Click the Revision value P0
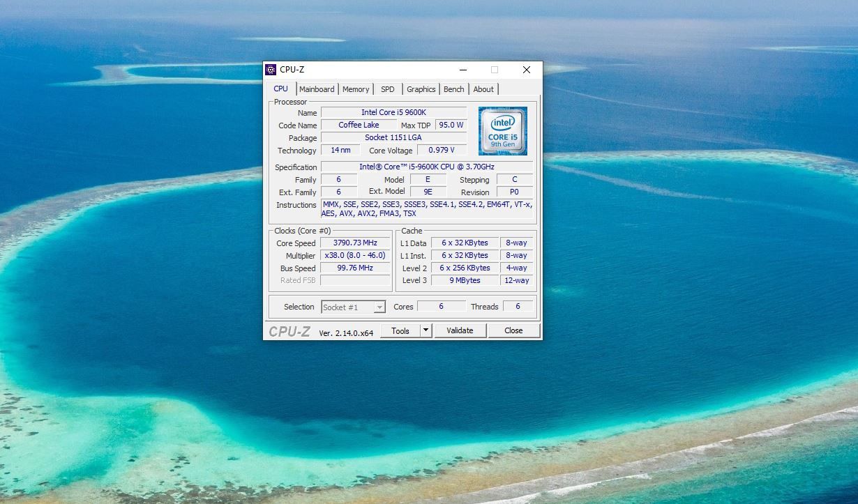 (x=515, y=192)
